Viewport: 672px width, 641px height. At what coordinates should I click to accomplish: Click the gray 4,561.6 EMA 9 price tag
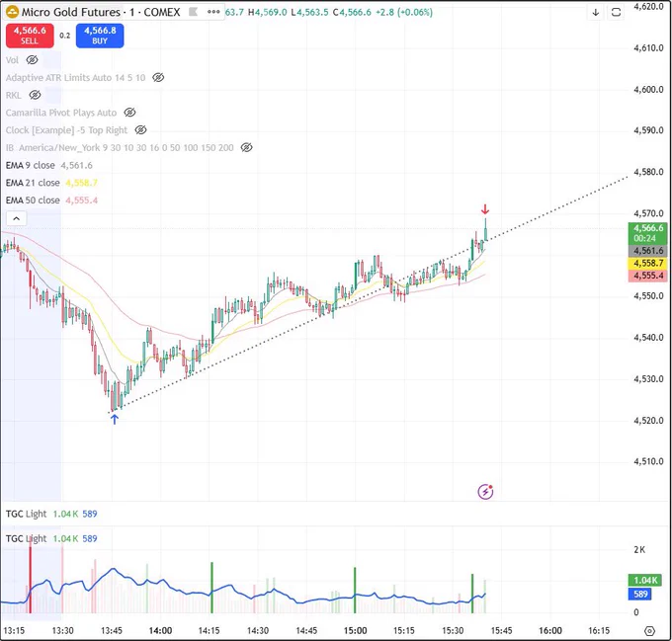point(648,251)
